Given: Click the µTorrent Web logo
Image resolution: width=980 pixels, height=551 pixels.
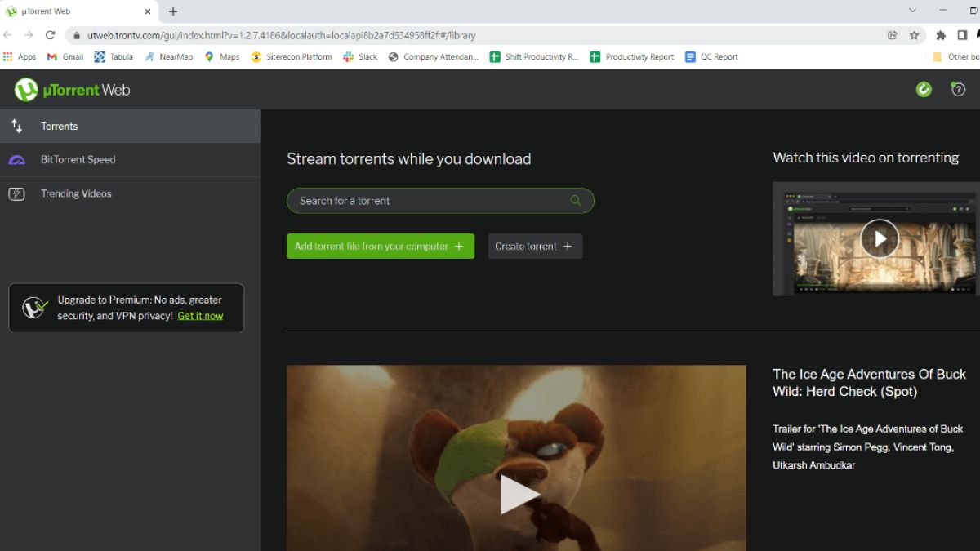Looking at the screenshot, I should (x=72, y=89).
